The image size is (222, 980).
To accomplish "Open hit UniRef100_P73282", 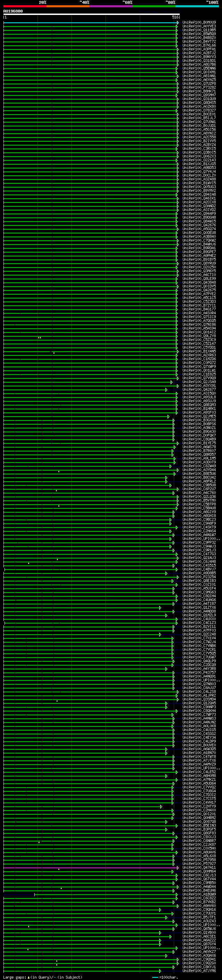I will tap(199, 87).
